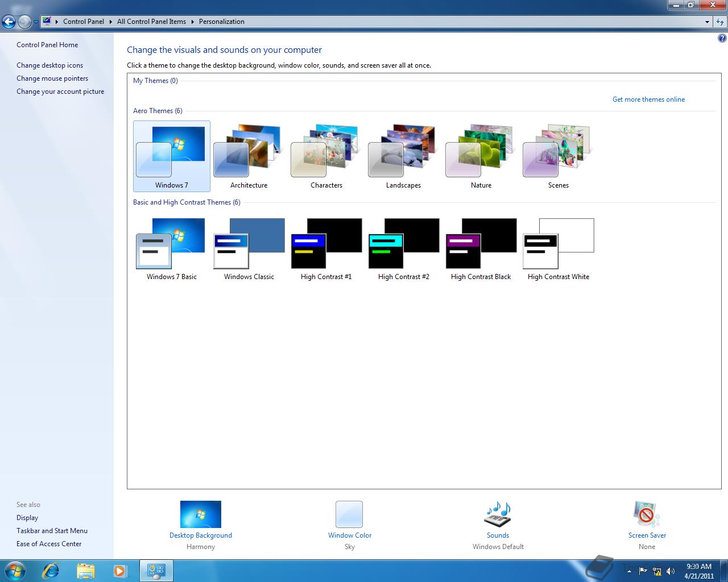The height and width of the screenshot is (582, 728).
Task: Open the volume speaker tray icon
Action: 671,571
